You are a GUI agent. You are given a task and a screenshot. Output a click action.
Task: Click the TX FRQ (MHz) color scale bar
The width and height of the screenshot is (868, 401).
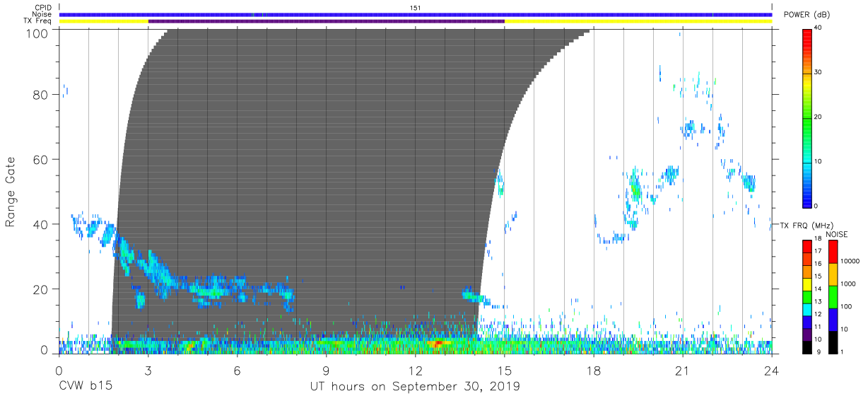(807, 296)
